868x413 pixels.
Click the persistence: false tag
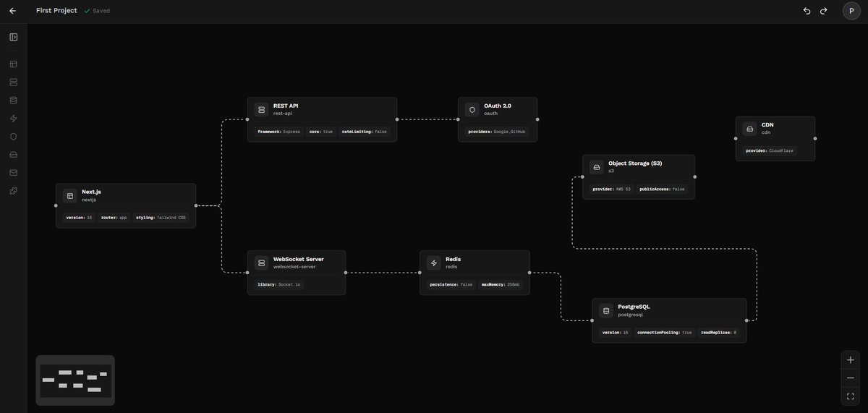pyautogui.click(x=451, y=284)
